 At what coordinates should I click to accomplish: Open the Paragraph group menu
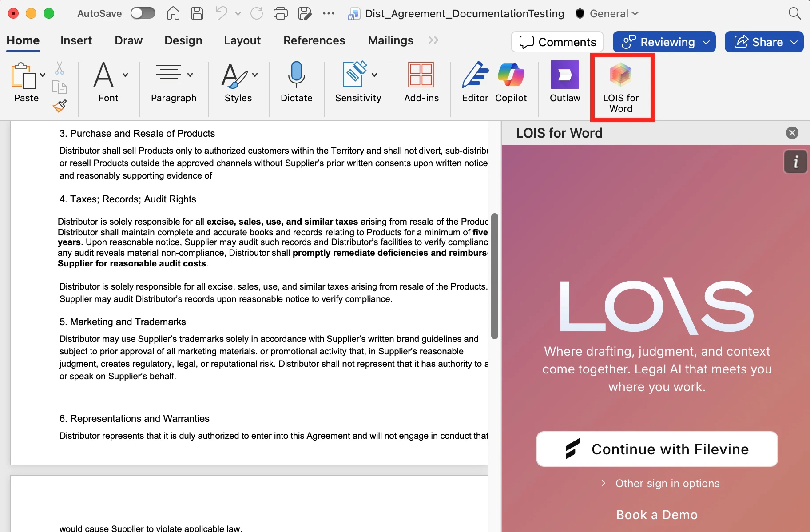tap(174, 82)
